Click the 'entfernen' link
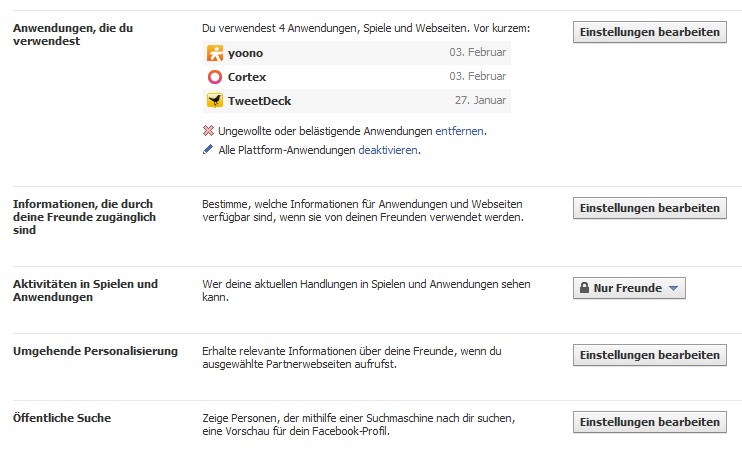This screenshot has width=742, height=462. [459, 131]
